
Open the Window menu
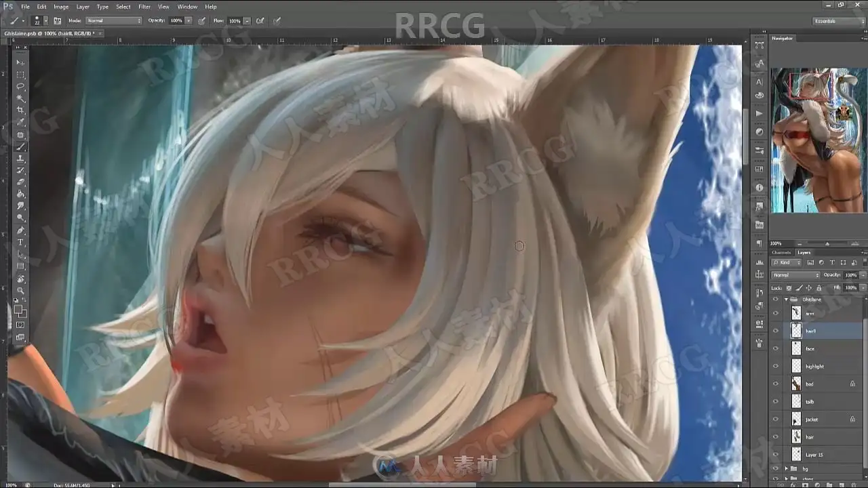(x=187, y=7)
